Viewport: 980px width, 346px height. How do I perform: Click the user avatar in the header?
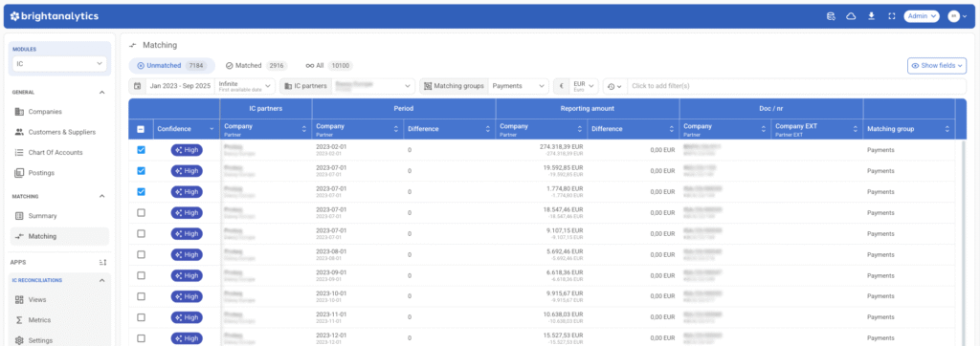953,16
